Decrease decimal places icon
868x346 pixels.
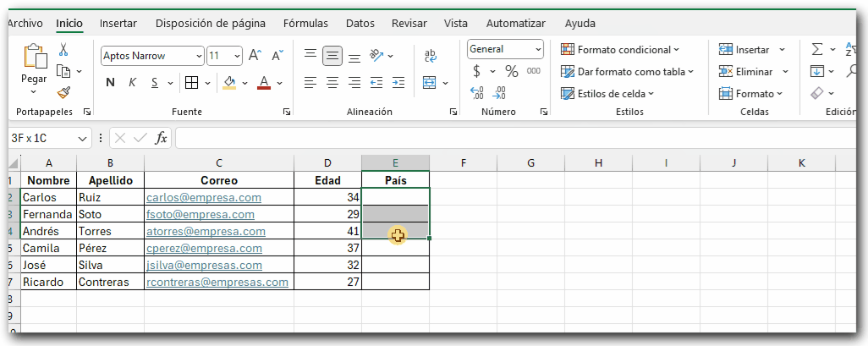499,92
